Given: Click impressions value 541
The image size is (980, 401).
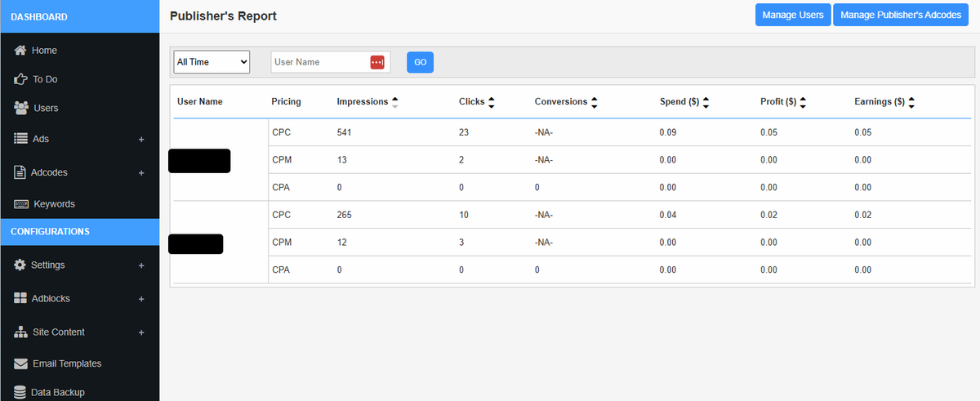Looking at the screenshot, I should (344, 132).
